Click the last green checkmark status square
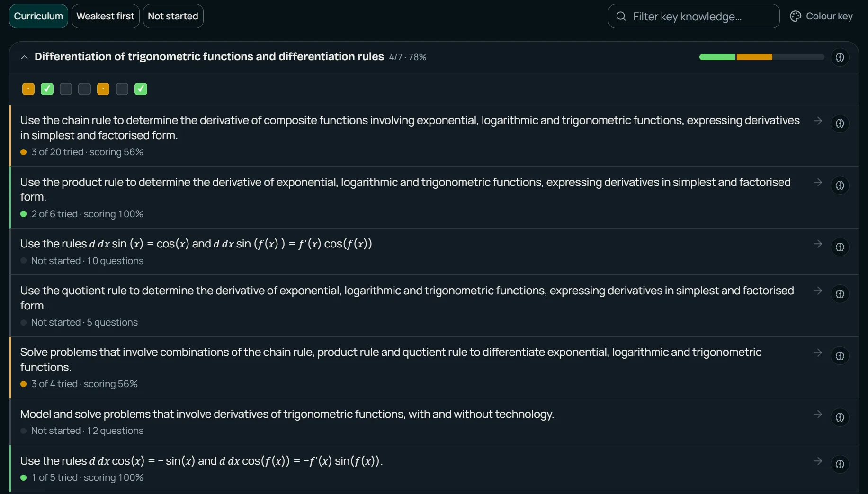Viewport: 868px width, 494px height. (x=141, y=89)
